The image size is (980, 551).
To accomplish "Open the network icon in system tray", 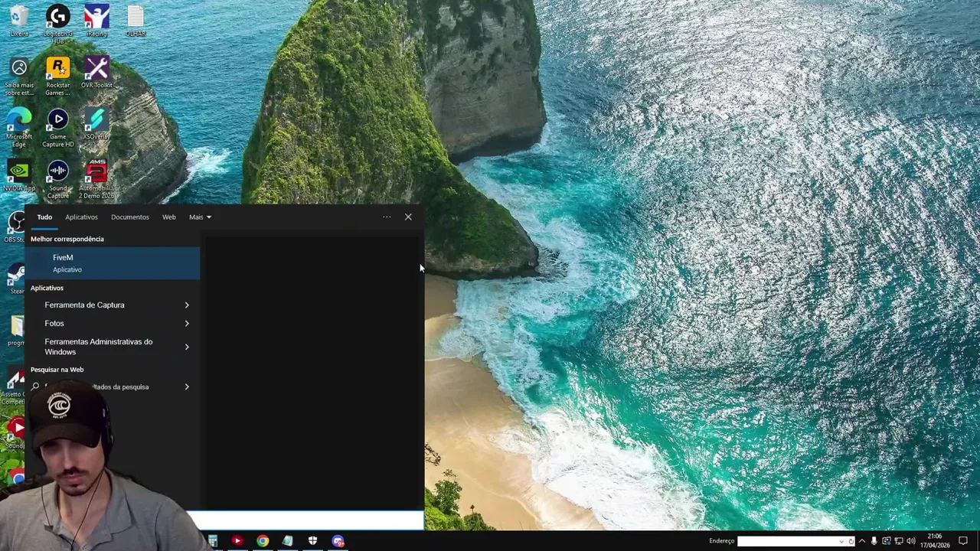I will [899, 541].
